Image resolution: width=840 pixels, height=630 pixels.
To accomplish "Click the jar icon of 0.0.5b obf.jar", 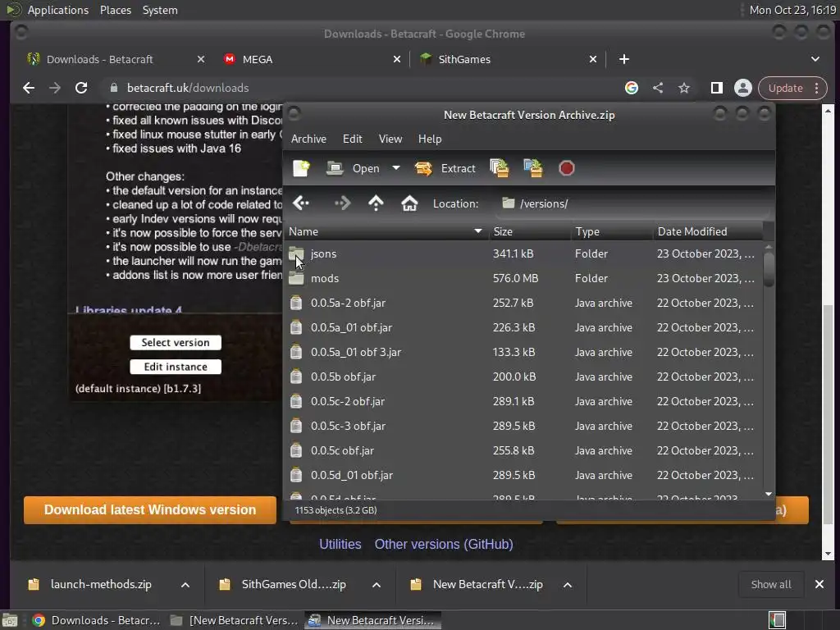I will pyautogui.click(x=295, y=377).
